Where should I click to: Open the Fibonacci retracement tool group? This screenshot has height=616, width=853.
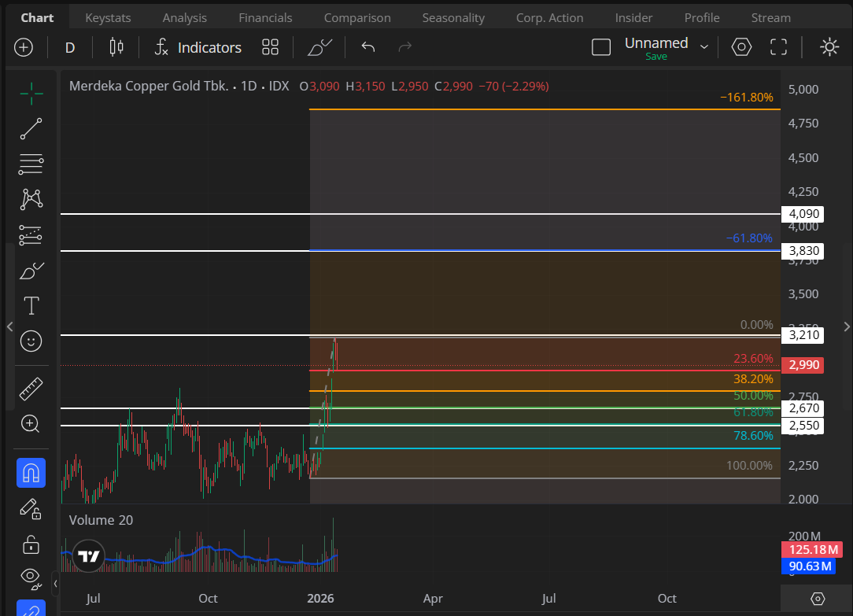[x=31, y=164]
